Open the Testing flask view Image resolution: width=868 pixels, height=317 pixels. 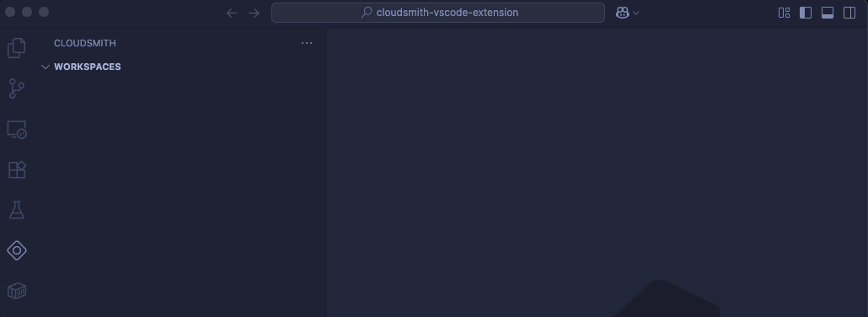(x=17, y=210)
